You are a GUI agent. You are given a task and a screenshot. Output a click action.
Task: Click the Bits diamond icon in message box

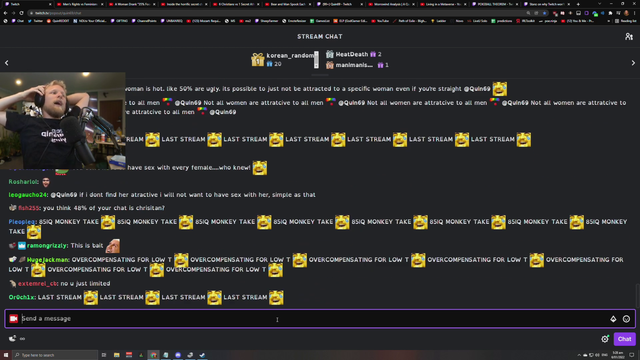[x=613, y=319]
